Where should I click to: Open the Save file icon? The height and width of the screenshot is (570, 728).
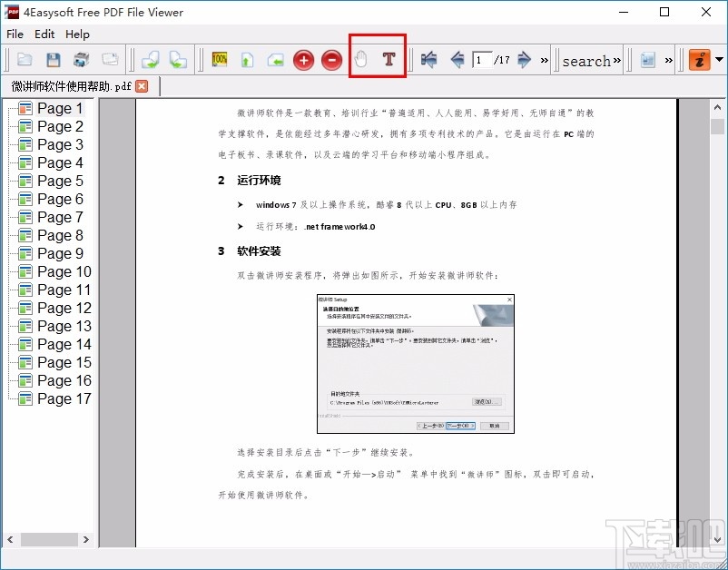(x=53, y=59)
